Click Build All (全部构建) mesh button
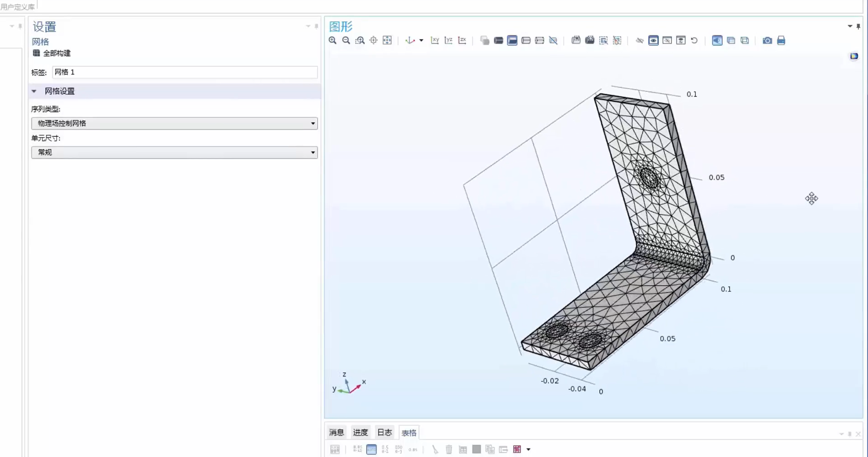 click(x=52, y=53)
